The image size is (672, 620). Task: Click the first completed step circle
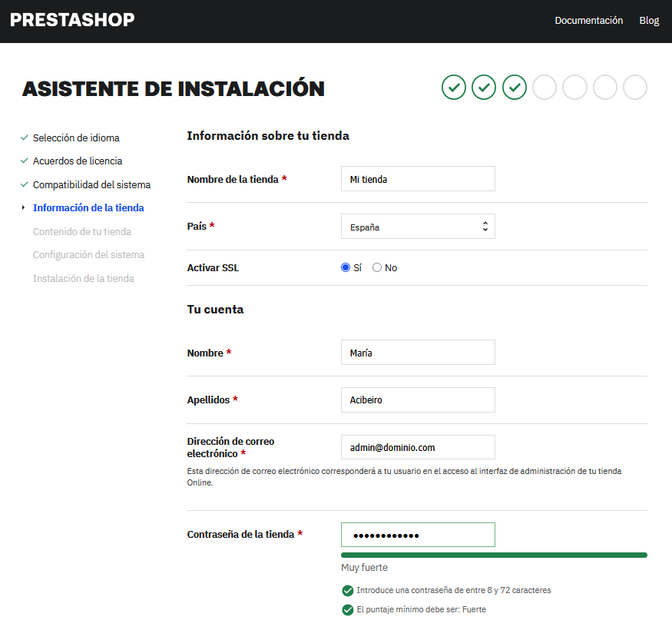tap(453, 87)
